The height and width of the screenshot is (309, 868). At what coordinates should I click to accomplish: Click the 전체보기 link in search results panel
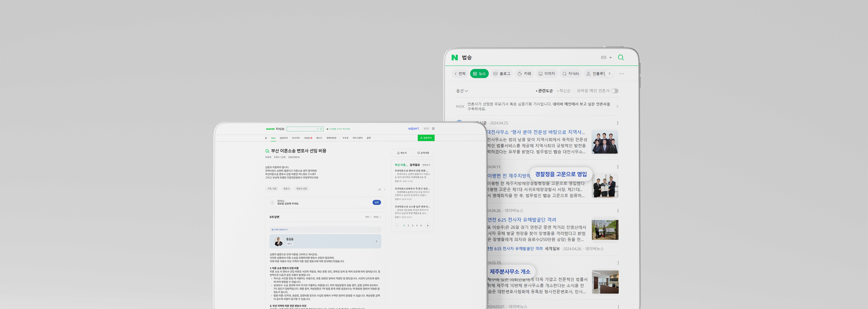(x=426, y=165)
